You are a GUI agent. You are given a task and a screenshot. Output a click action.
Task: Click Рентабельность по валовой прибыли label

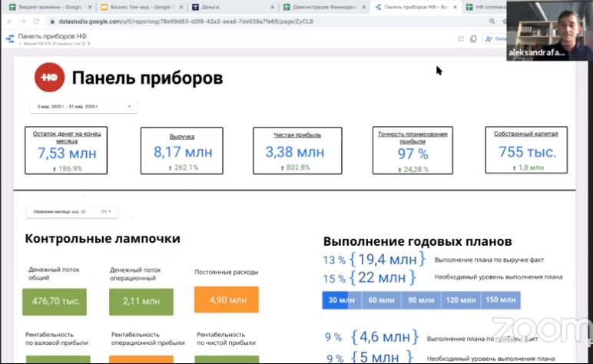[x=57, y=339]
